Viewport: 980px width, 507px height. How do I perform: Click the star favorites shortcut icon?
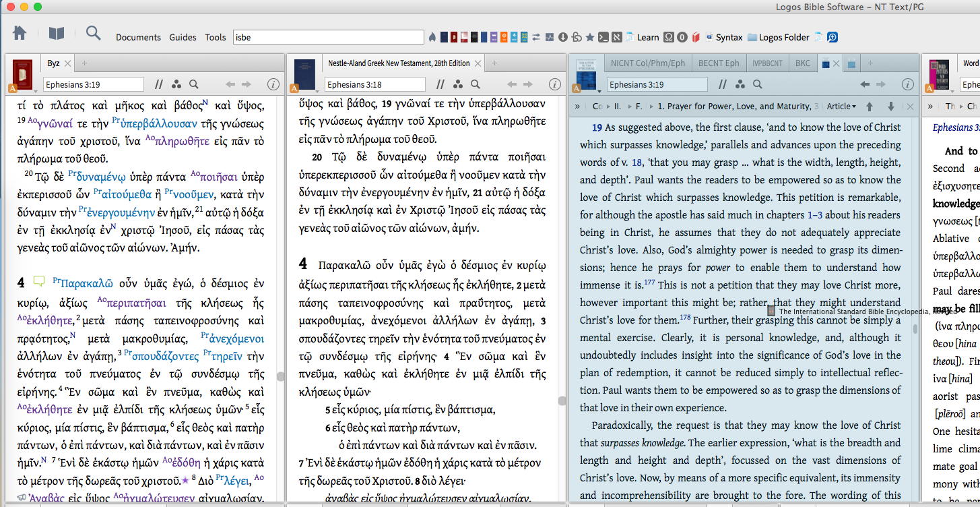(x=590, y=37)
